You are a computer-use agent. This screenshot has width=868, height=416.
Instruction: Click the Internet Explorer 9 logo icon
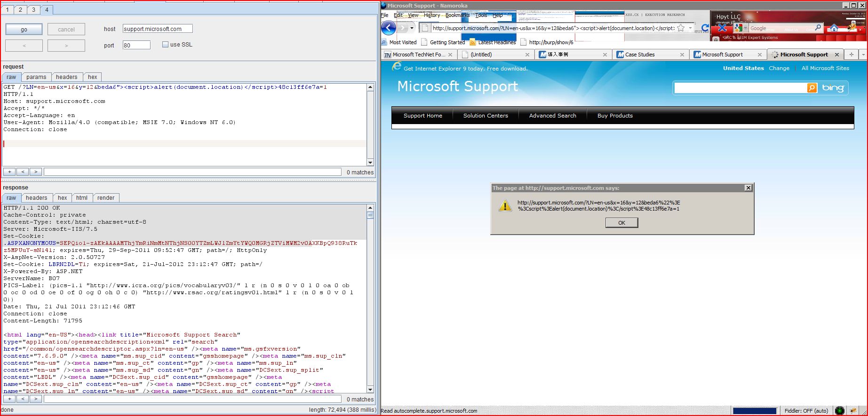click(x=397, y=67)
